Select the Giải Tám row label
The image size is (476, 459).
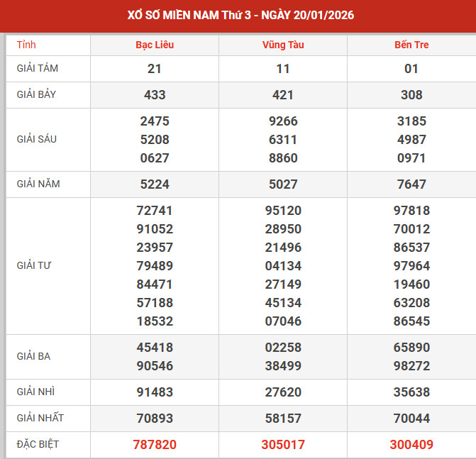tap(38, 69)
